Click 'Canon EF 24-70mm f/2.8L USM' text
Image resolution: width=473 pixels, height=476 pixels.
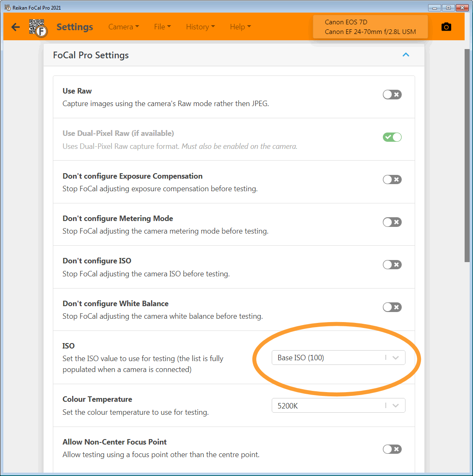point(370,32)
